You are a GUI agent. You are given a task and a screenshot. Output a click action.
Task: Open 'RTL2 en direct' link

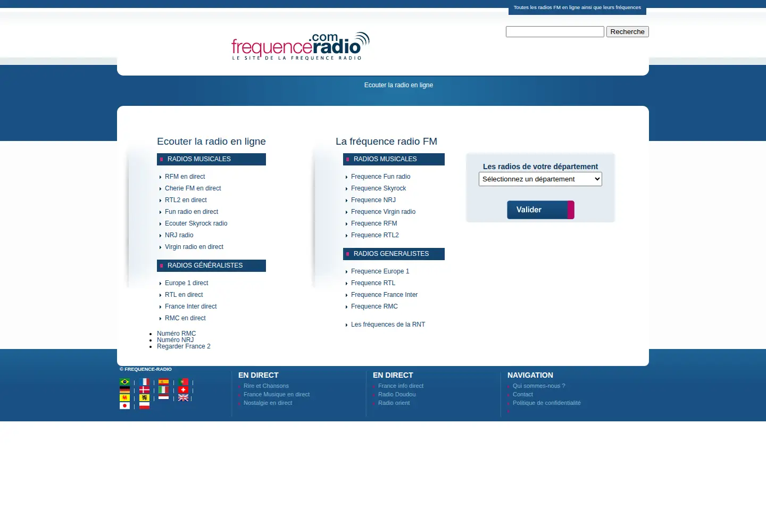[x=186, y=200]
